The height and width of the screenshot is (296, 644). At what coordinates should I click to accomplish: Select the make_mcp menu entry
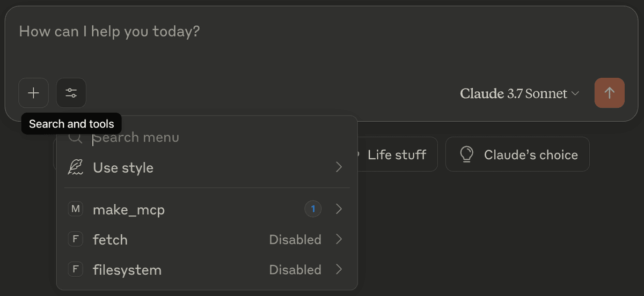207,209
